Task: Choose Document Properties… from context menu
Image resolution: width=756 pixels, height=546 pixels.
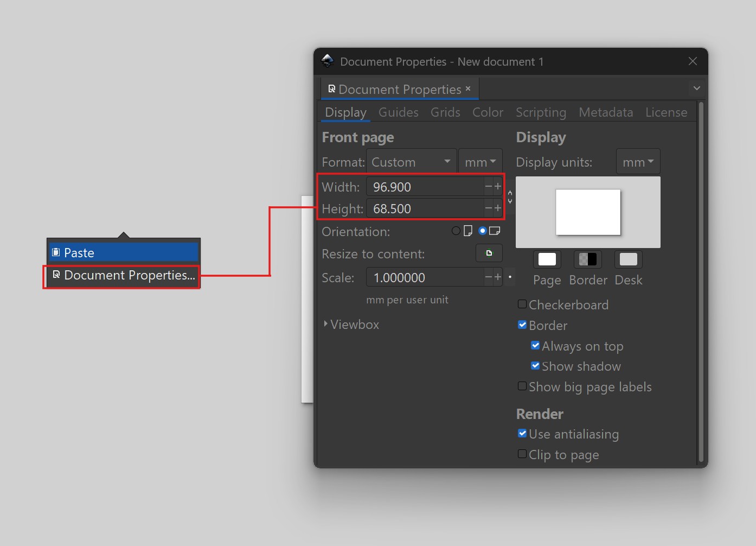Action: pos(124,275)
